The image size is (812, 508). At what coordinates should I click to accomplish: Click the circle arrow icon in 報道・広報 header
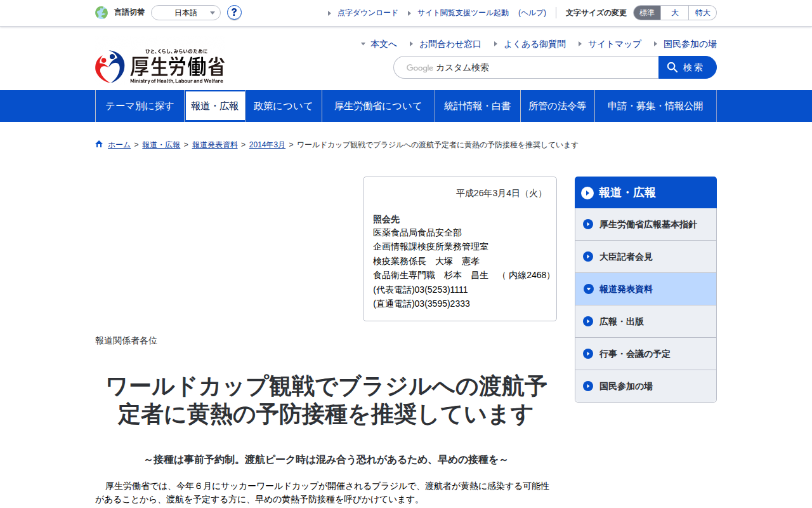coord(587,192)
